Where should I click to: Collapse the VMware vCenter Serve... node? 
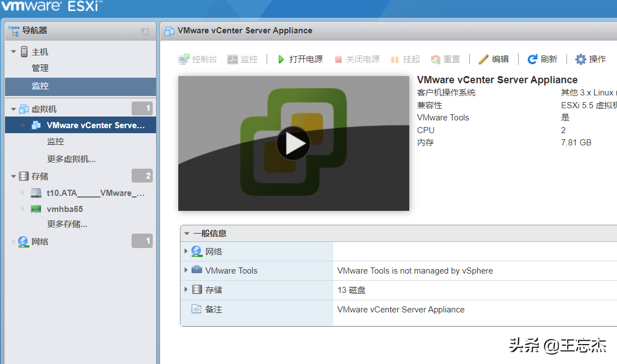22,125
